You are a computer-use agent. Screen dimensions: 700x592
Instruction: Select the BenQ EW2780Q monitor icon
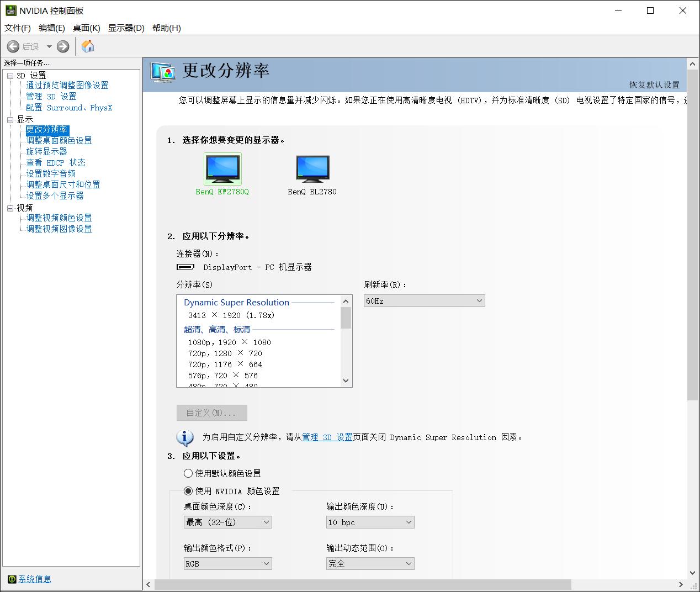pyautogui.click(x=222, y=168)
